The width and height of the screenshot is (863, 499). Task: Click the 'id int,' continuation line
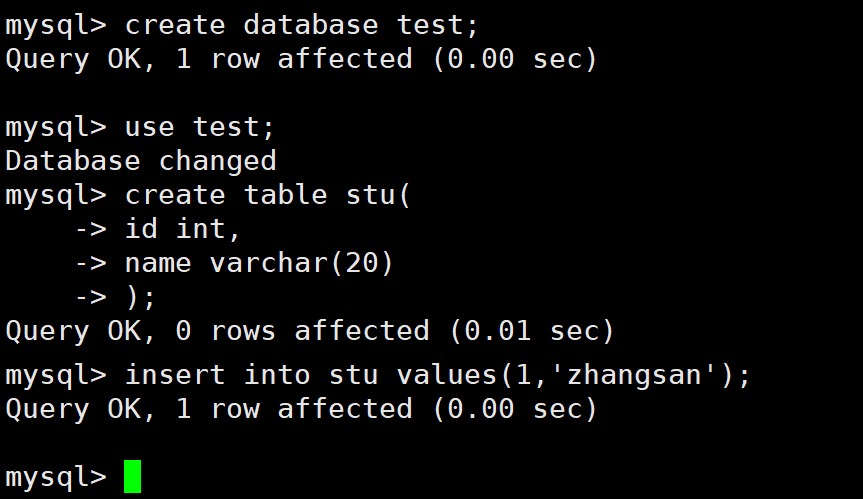click(x=157, y=229)
